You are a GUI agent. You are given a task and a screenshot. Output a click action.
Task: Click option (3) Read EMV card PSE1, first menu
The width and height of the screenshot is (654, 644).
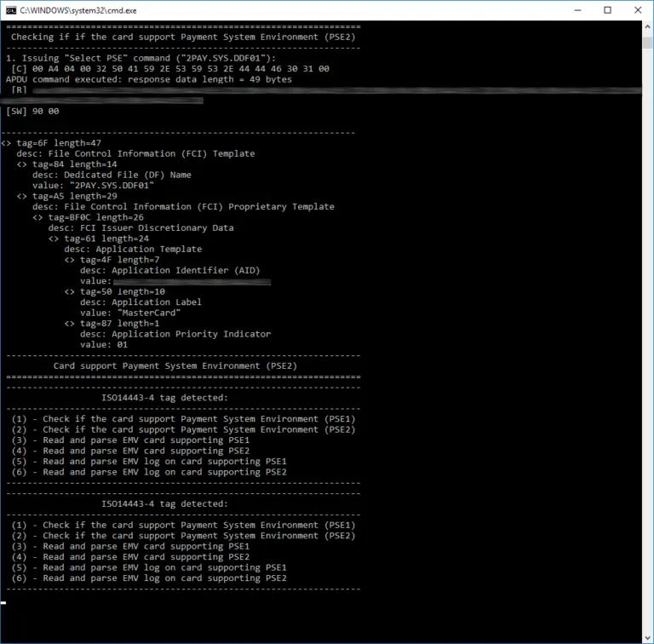(x=130, y=440)
